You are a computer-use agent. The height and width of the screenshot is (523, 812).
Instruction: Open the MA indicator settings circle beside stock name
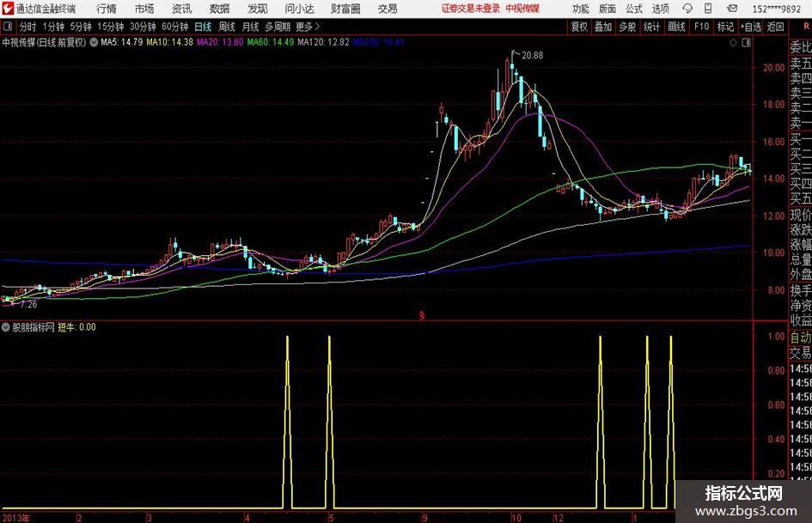94,42
